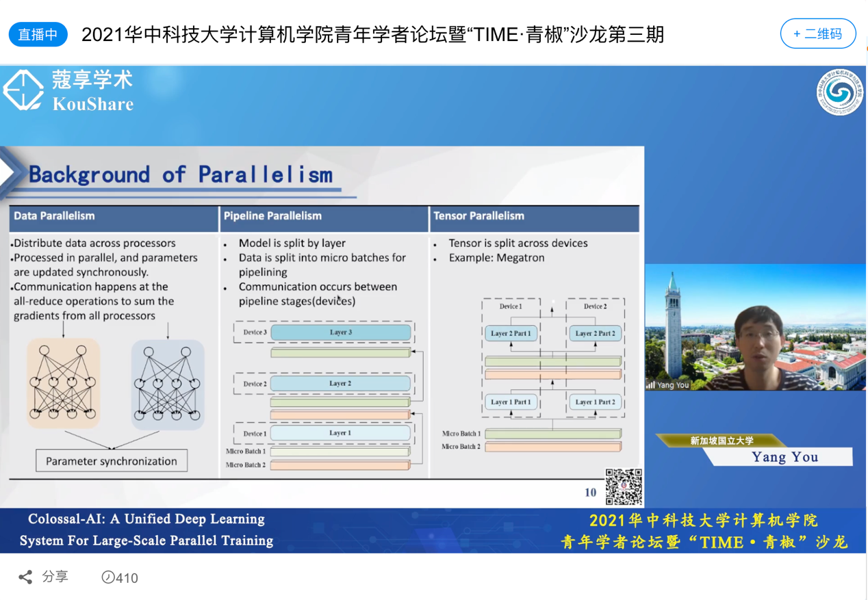Click the 直播中 live status badge
Viewport: 868px width, 600px height.
[38, 34]
